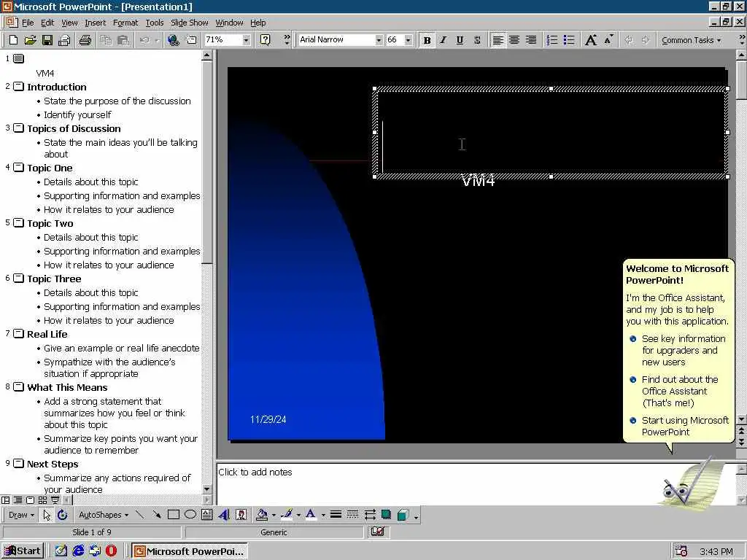
Task: Click Microsoft PowerPoint taskbar button
Action: click(190, 551)
